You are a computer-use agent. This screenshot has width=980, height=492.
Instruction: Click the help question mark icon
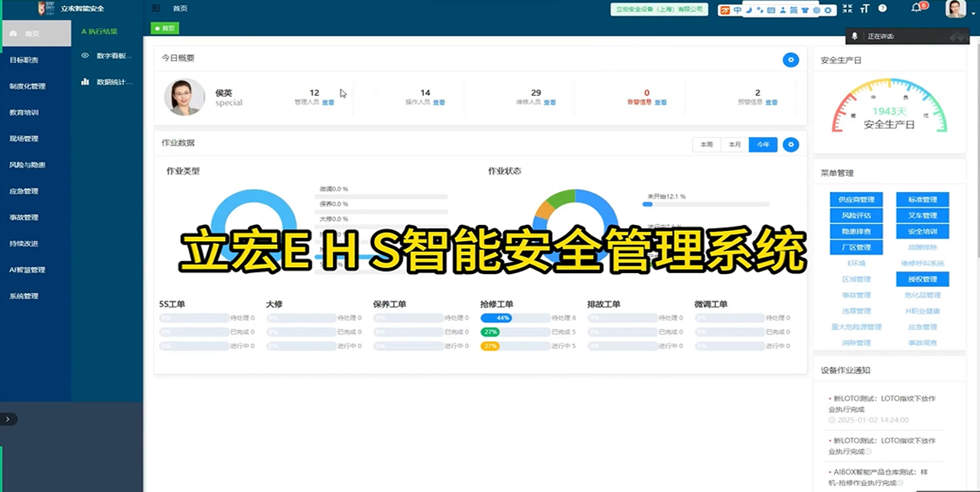point(883,8)
